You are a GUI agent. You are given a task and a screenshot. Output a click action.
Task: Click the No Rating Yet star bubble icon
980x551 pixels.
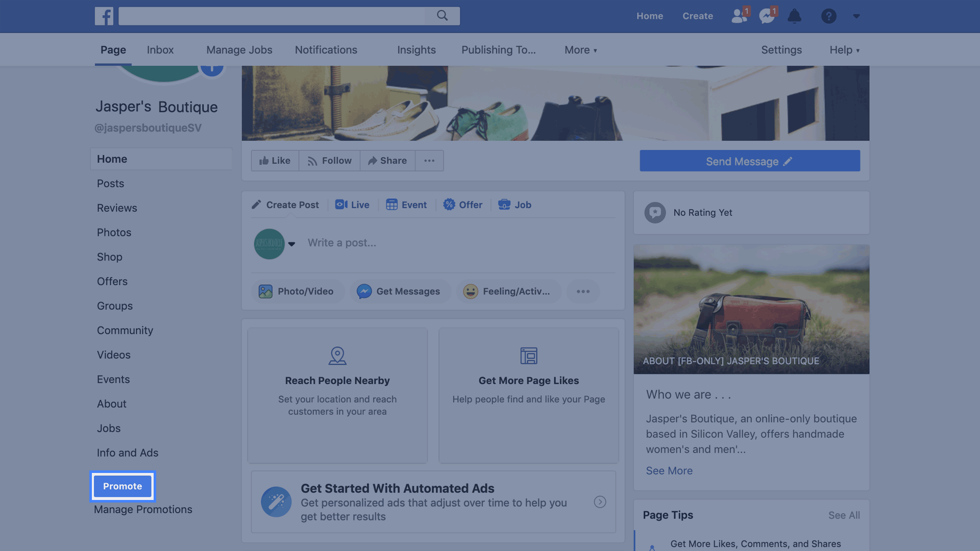pyautogui.click(x=655, y=213)
